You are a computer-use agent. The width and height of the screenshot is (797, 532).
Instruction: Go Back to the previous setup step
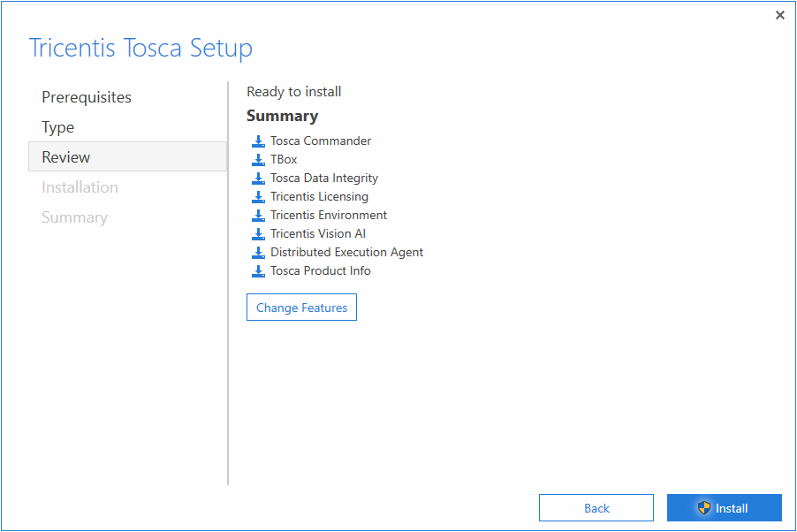(596, 507)
